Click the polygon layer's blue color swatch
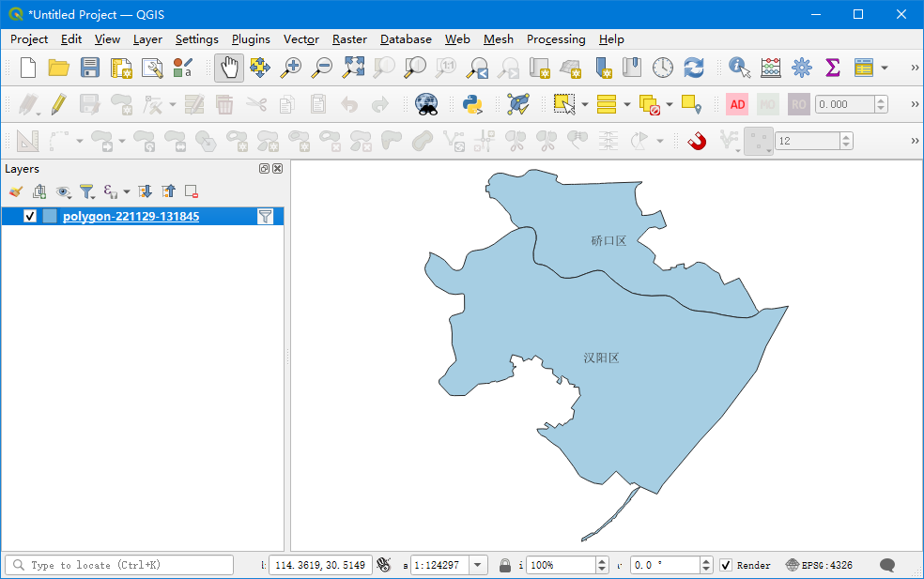Image resolution: width=924 pixels, height=579 pixels. [50, 216]
